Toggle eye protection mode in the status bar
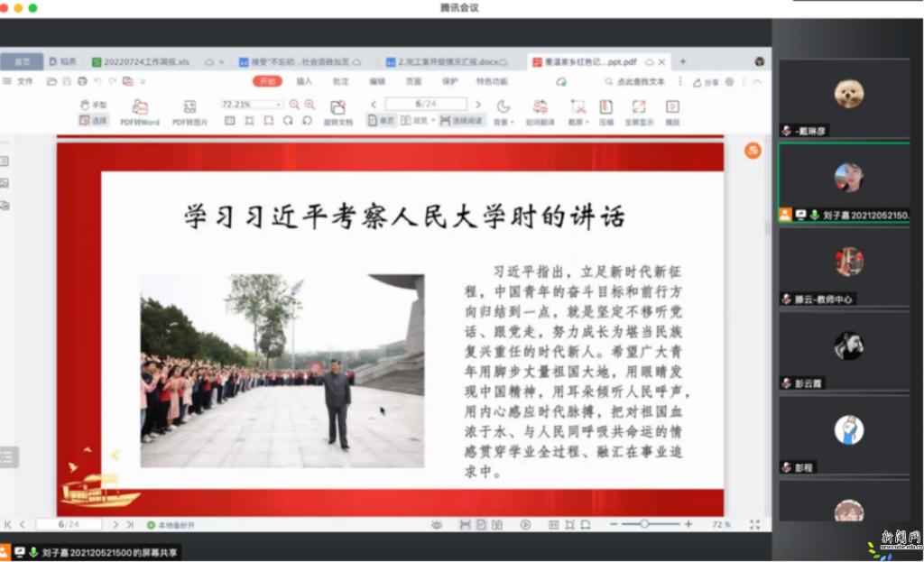924x562 pixels. [437, 524]
